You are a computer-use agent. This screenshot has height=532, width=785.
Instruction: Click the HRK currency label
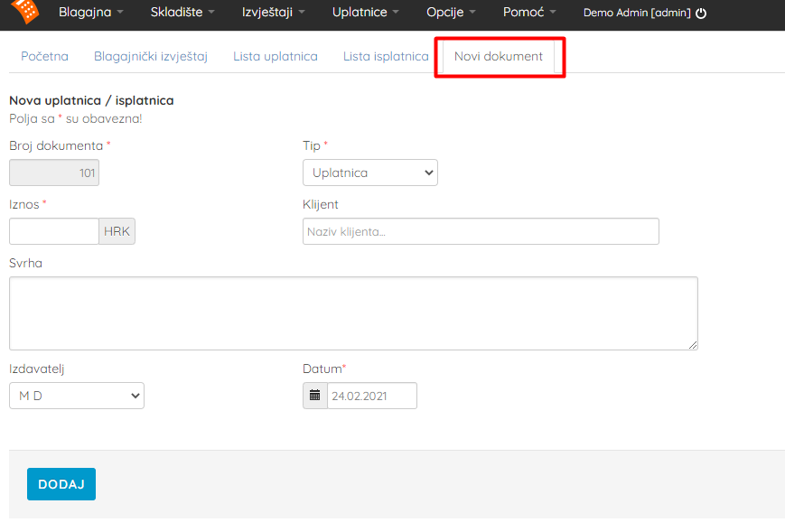click(x=117, y=231)
